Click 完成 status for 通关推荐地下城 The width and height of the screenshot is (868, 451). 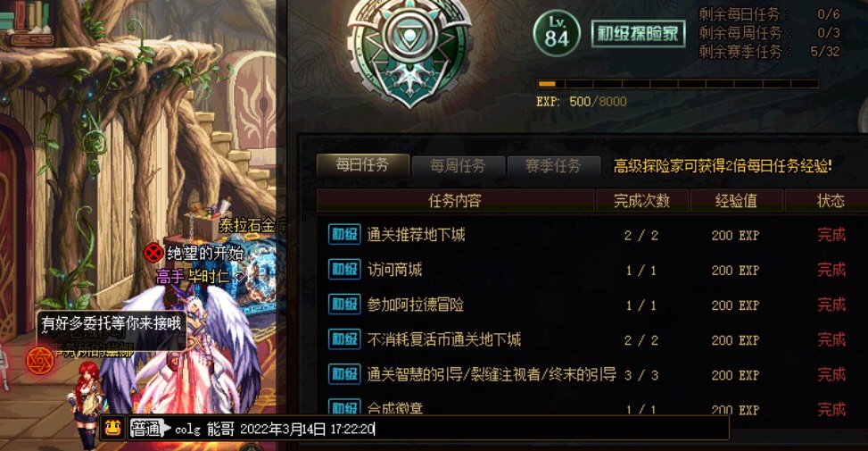(x=831, y=235)
